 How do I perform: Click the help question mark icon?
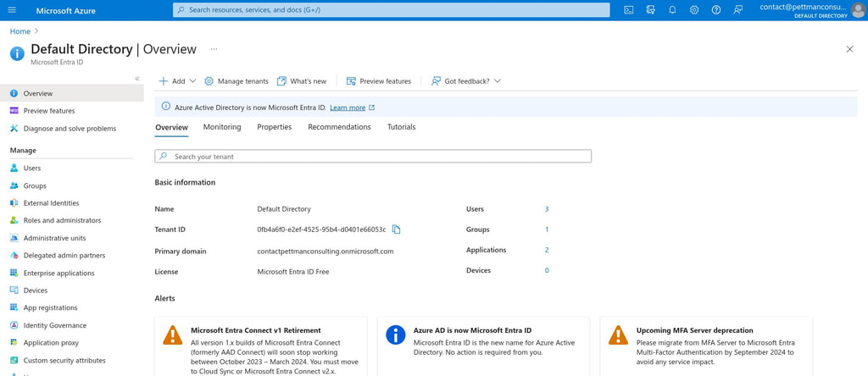715,10
